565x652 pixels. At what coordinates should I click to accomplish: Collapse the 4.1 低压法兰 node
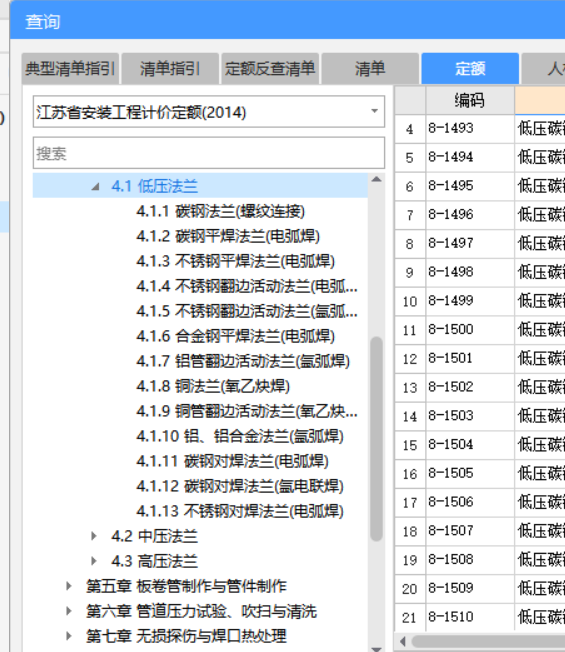tap(95, 186)
